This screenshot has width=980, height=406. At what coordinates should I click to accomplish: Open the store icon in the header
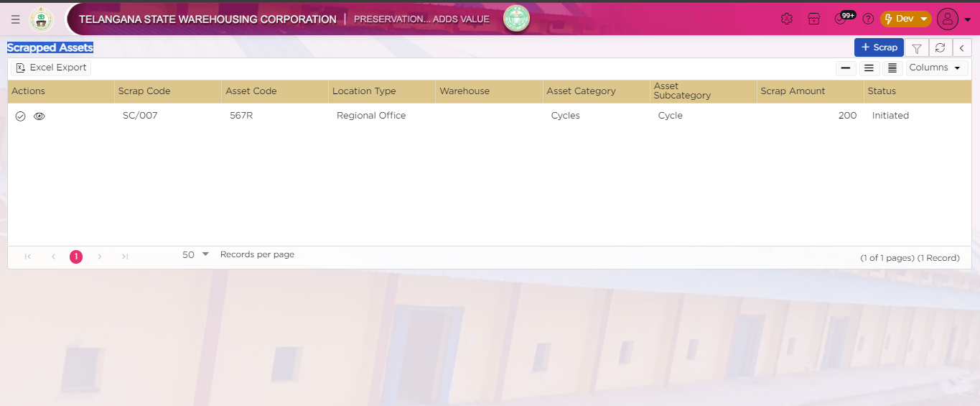click(x=813, y=19)
